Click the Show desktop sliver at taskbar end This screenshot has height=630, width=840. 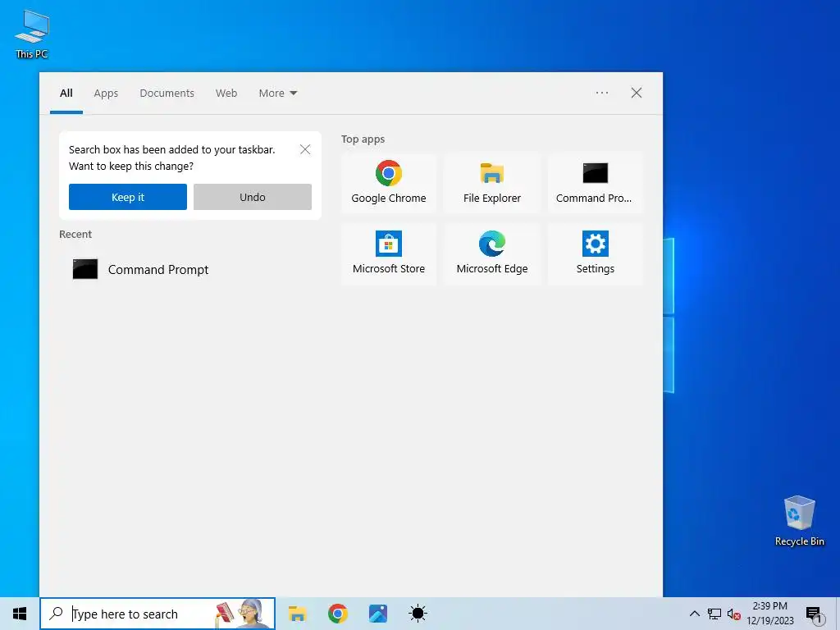838,614
